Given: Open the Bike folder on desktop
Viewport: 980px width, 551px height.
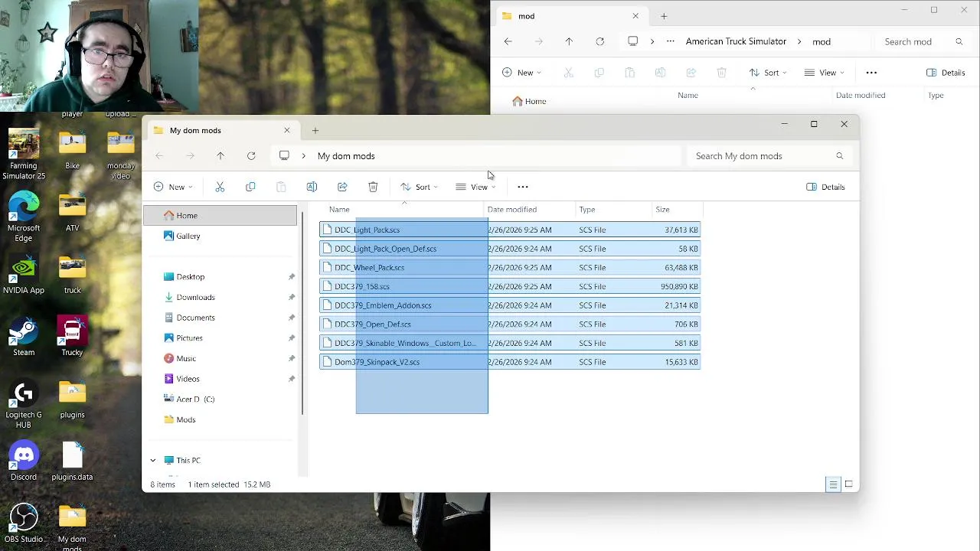Looking at the screenshot, I should 72,149.
